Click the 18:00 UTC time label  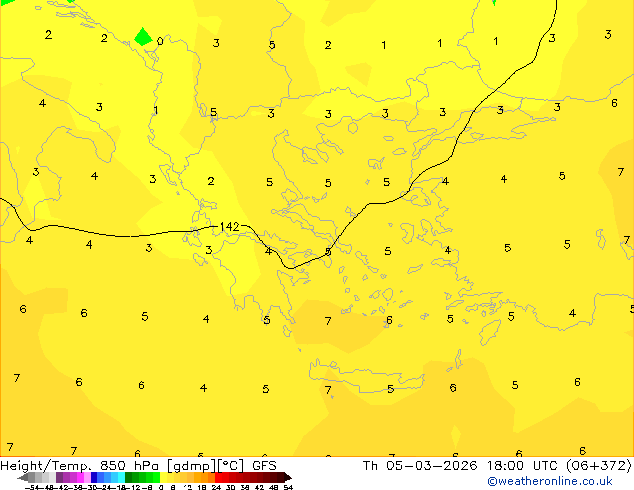coord(523,466)
